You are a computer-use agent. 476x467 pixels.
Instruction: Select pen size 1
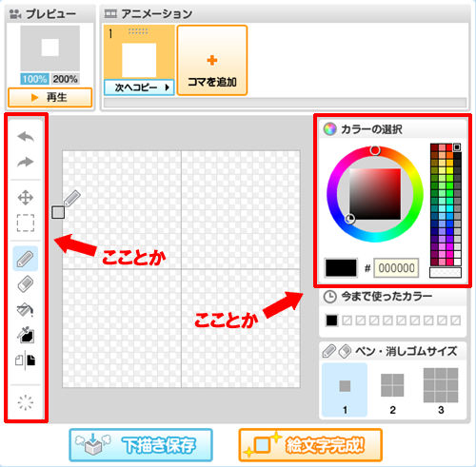[345, 390]
